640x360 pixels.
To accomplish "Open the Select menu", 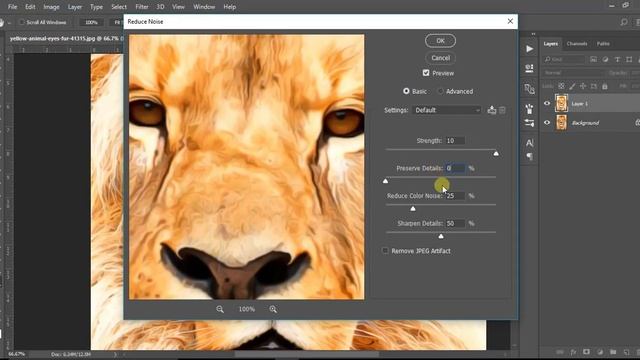I will coord(119,7).
